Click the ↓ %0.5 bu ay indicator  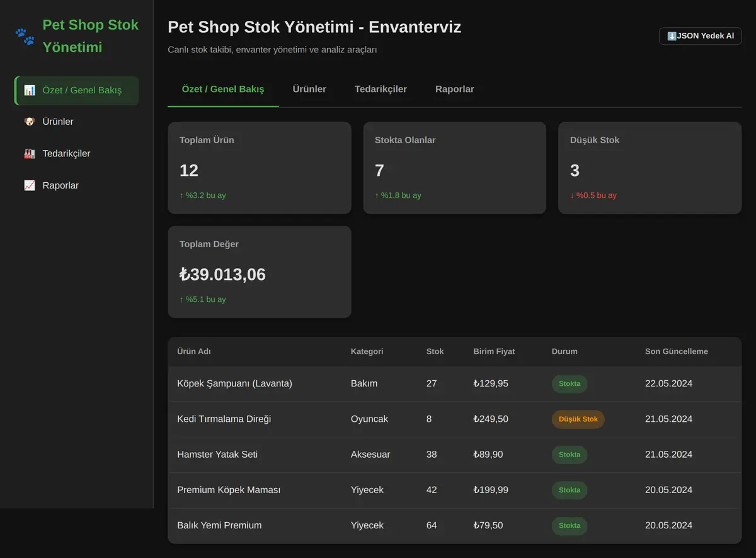click(593, 195)
